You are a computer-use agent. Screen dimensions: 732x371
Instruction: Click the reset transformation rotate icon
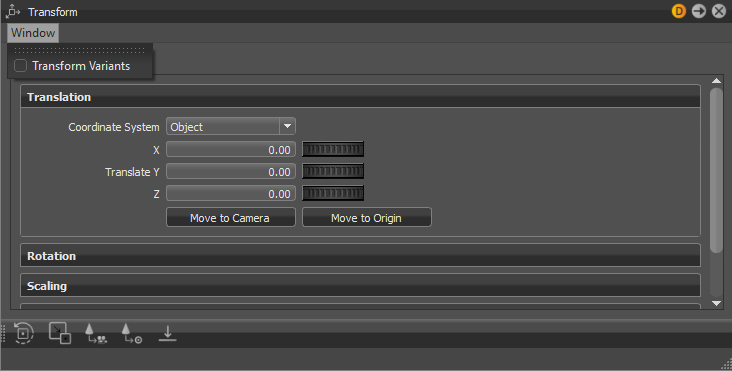pos(23,333)
